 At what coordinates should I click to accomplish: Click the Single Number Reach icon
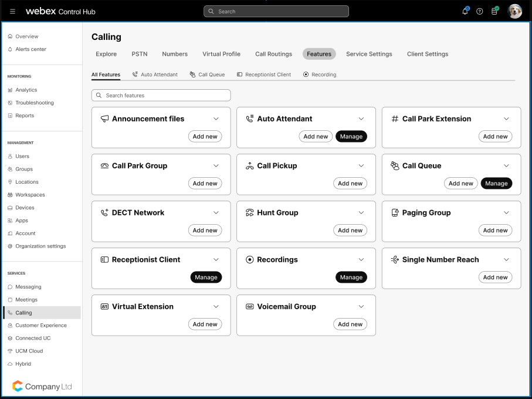395,259
